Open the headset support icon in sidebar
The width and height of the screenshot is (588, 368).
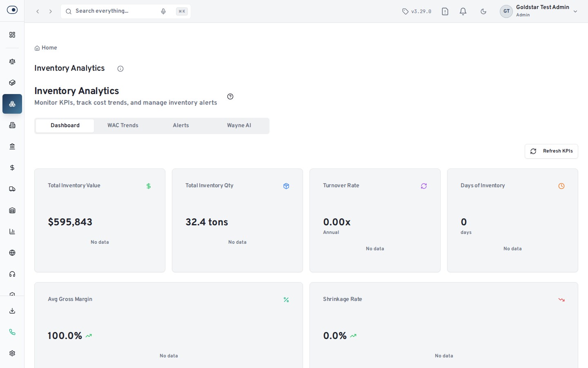[12, 274]
